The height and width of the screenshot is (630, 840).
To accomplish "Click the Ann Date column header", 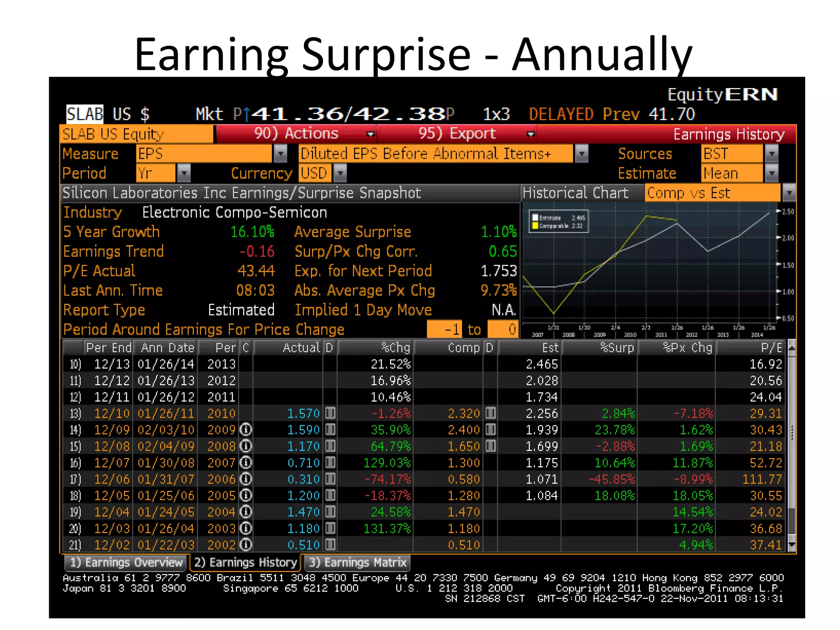I will [166, 347].
